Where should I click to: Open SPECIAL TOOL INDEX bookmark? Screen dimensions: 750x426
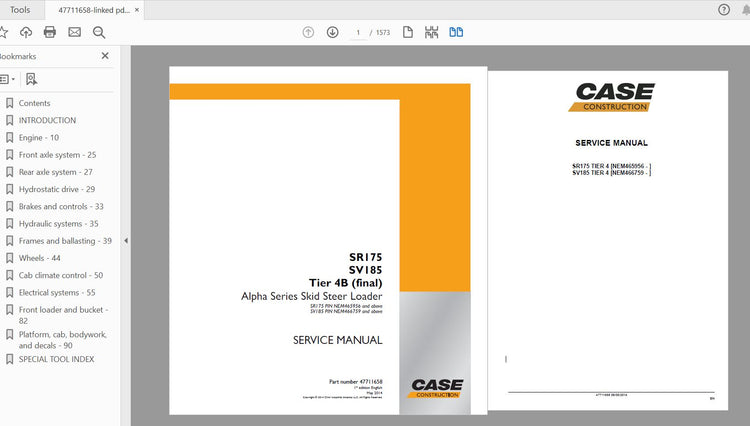[56, 359]
